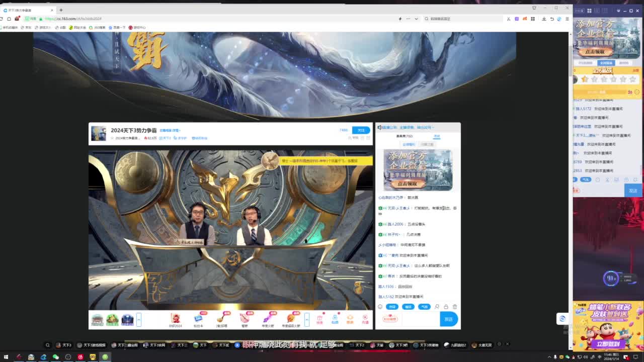Screen dimensions: 644x362
Task: Open the 2024天下3势力争霸 stream title
Action: (134, 130)
